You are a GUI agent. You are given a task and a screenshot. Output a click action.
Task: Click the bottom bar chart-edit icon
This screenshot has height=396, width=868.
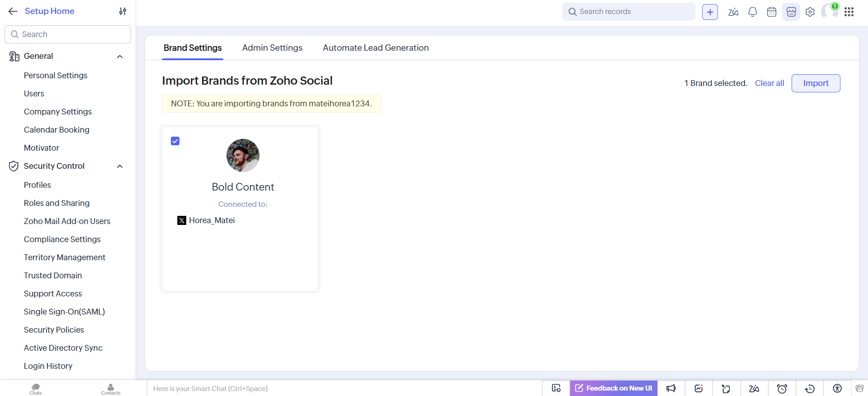point(699,388)
